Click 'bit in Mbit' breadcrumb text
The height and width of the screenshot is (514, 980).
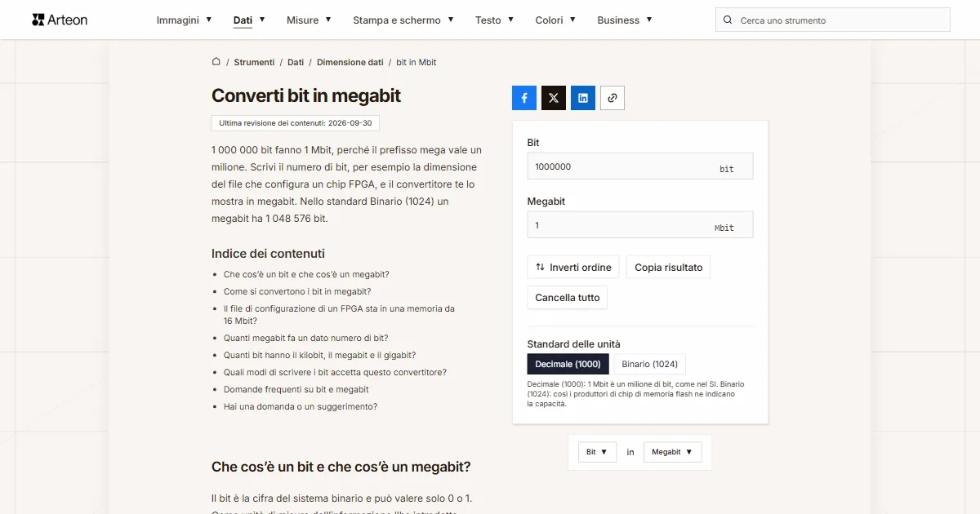[x=416, y=62]
